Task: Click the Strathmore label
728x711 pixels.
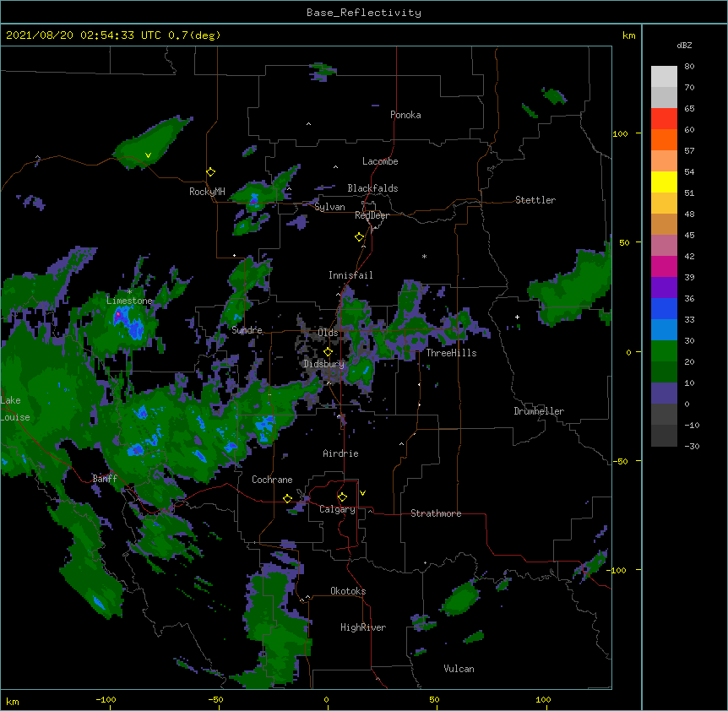Action: coord(436,513)
